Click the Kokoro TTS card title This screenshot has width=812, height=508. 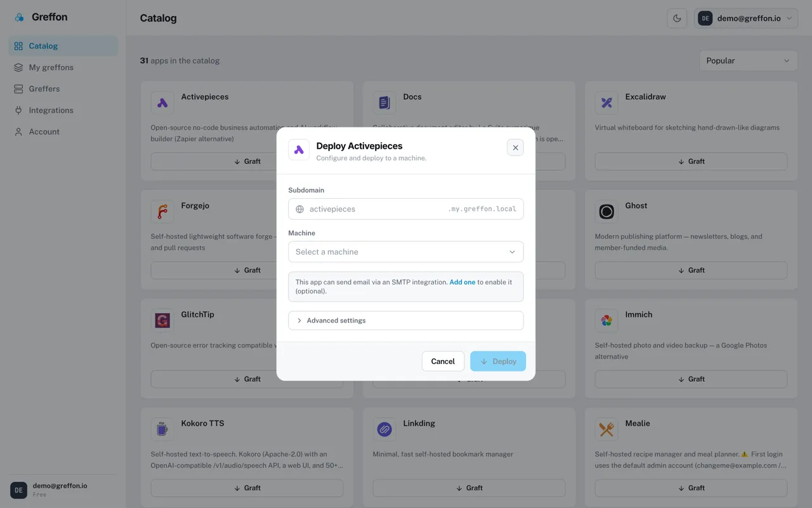click(202, 424)
